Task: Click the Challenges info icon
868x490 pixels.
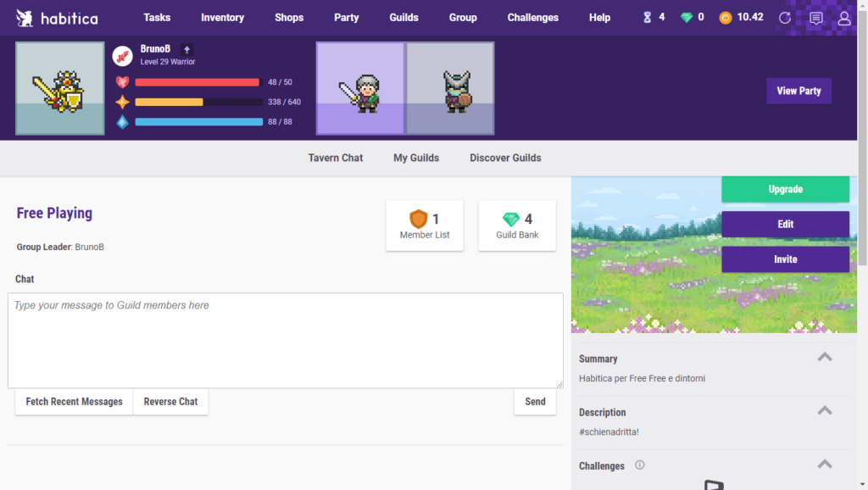Action: 640,465
